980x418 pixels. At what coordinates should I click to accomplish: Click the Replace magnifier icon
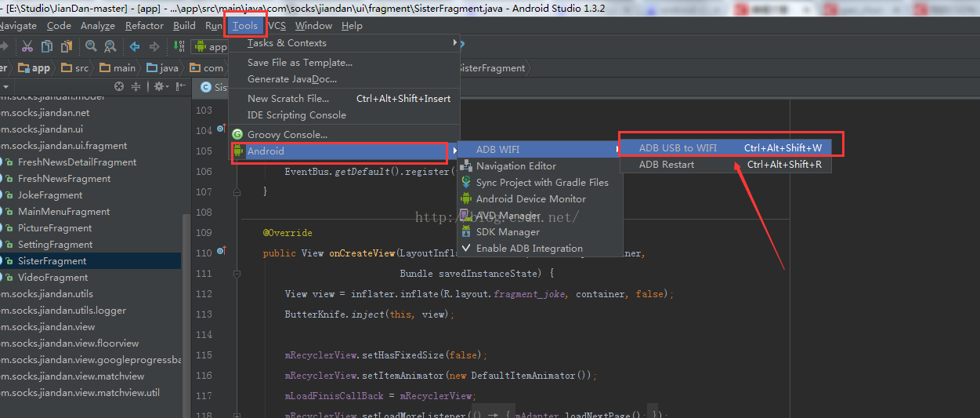(110, 46)
